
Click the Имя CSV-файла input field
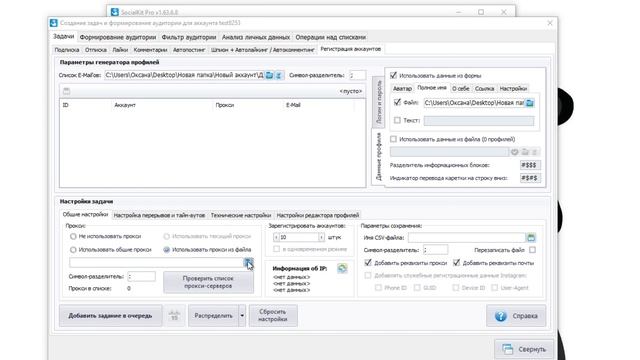467,238
